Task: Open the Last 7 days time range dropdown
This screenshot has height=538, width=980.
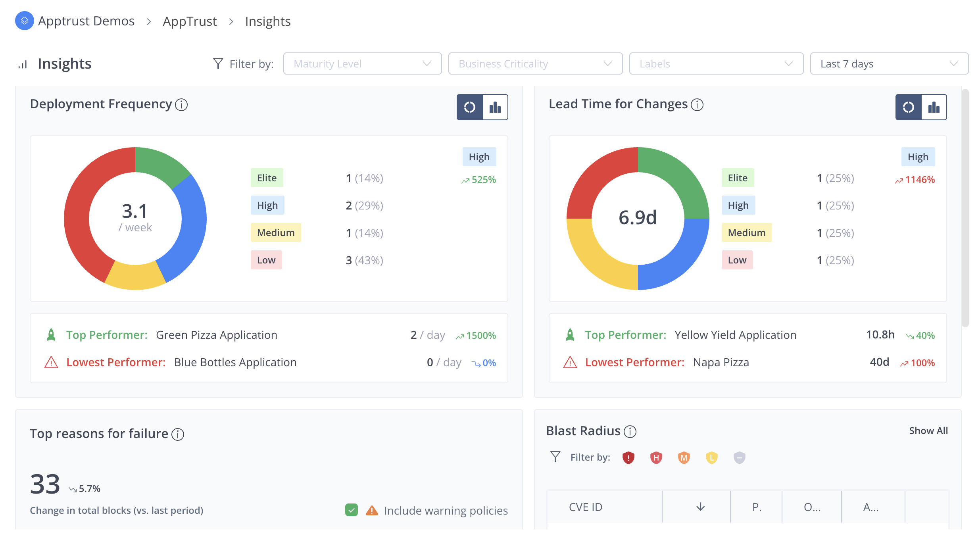Action: click(889, 63)
